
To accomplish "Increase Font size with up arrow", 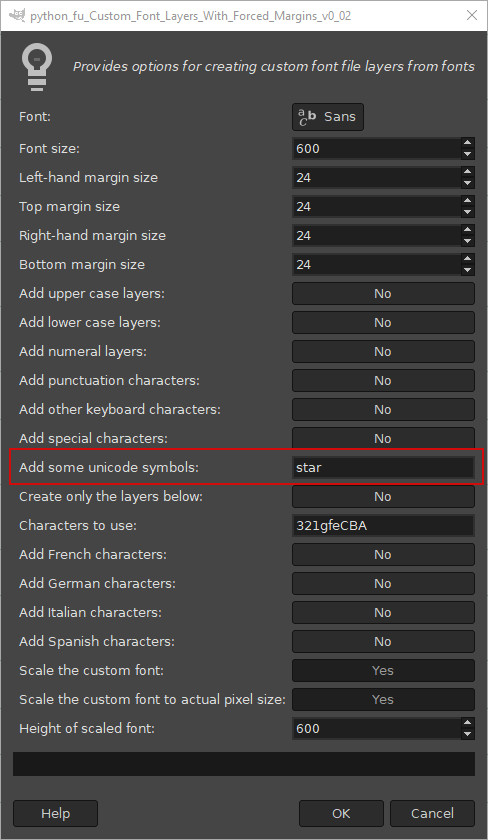I will (468, 142).
